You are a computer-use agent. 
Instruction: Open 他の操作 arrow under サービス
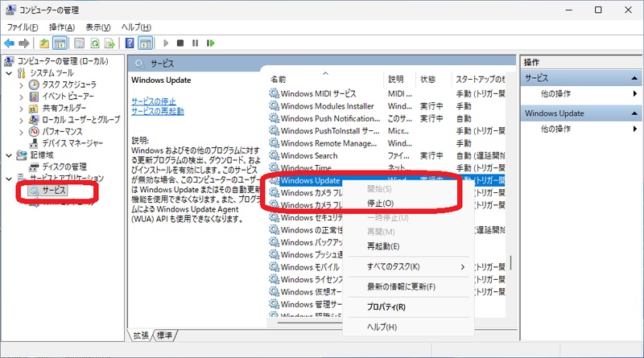(x=635, y=93)
